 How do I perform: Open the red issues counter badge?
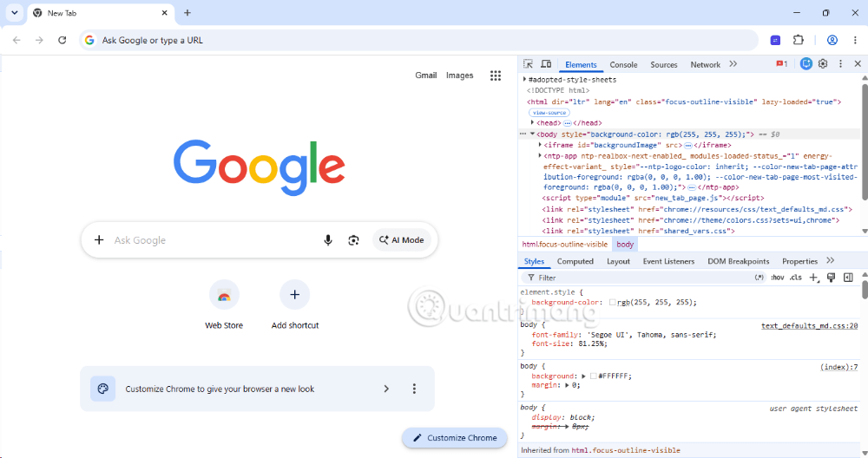[x=782, y=64]
